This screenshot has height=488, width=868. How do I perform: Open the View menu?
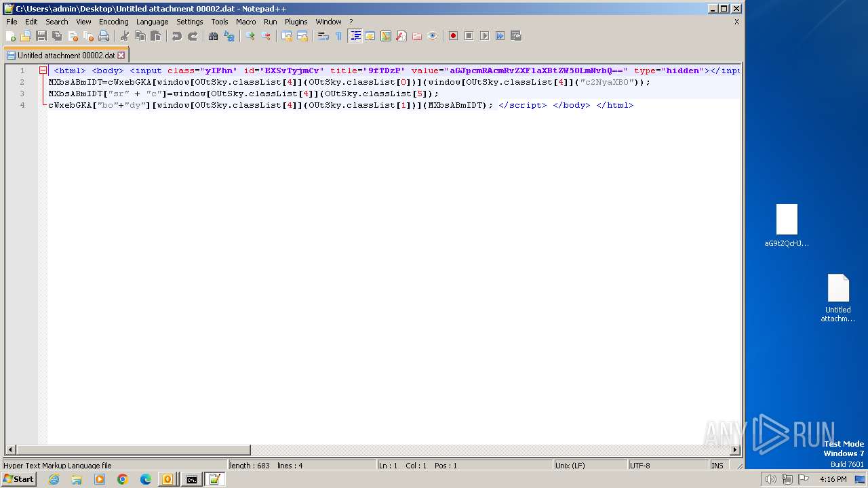point(83,22)
